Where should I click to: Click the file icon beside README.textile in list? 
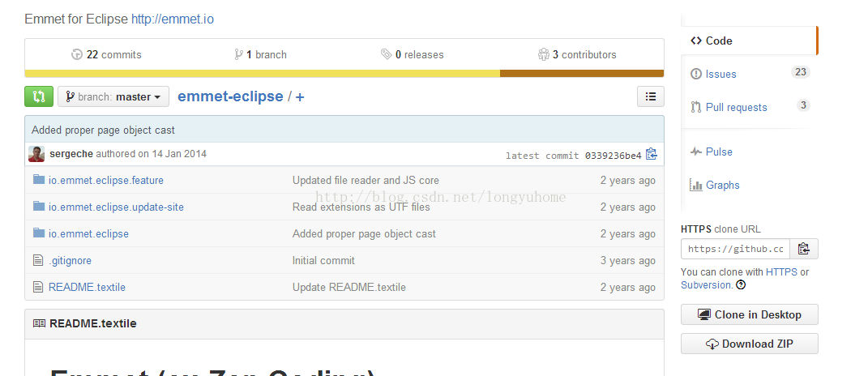[37, 286]
